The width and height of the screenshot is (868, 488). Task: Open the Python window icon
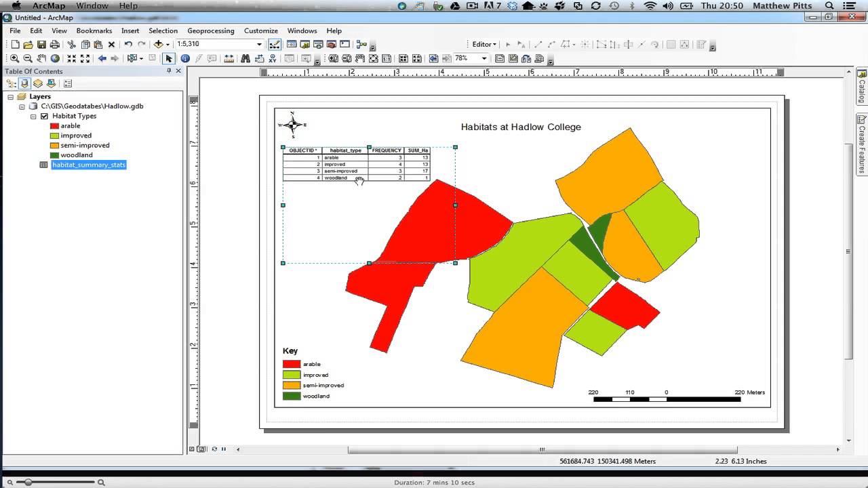(345, 45)
